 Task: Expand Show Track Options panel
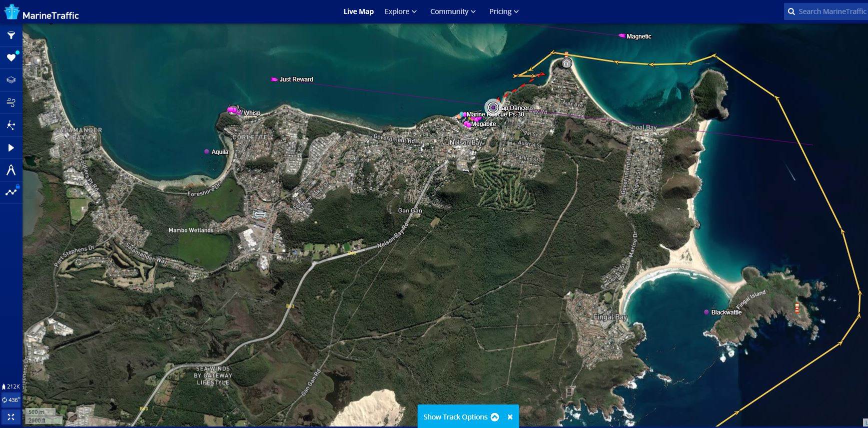pyautogui.click(x=460, y=417)
